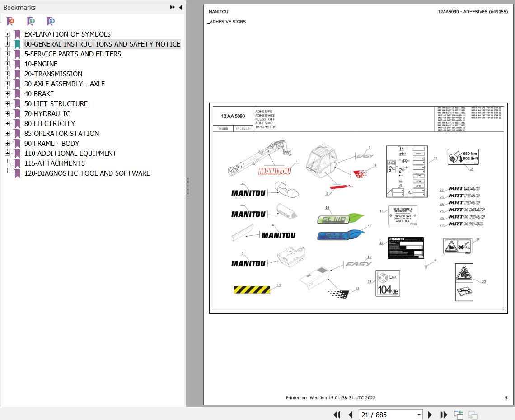Select the delete bookmark icon
The height and width of the screenshot is (420, 515).
pos(11,21)
